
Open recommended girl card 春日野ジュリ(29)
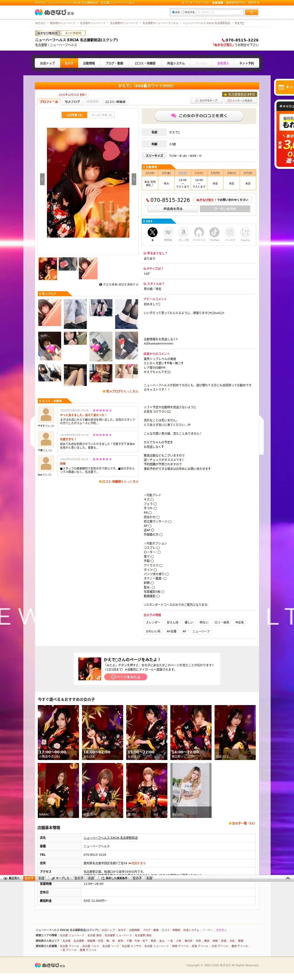click(191, 732)
